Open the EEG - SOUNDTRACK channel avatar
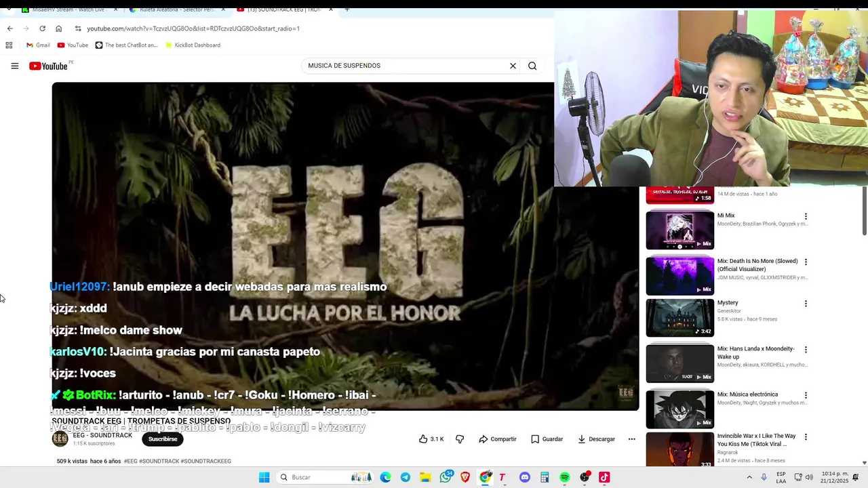 (x=60, y=439)
